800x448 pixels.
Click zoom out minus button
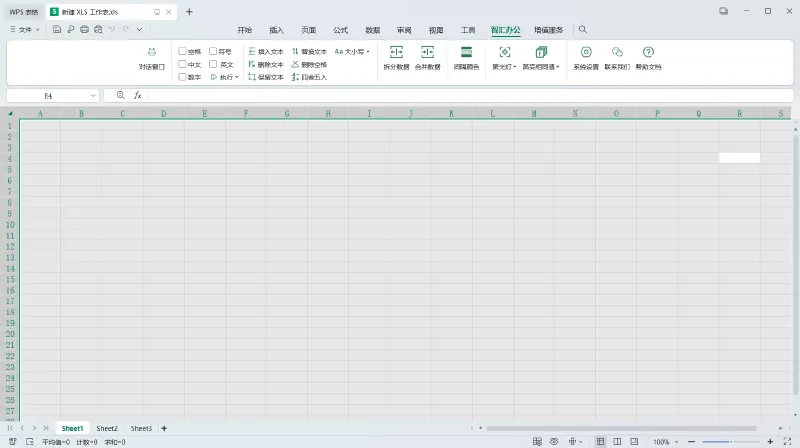[x=691, y=441]
